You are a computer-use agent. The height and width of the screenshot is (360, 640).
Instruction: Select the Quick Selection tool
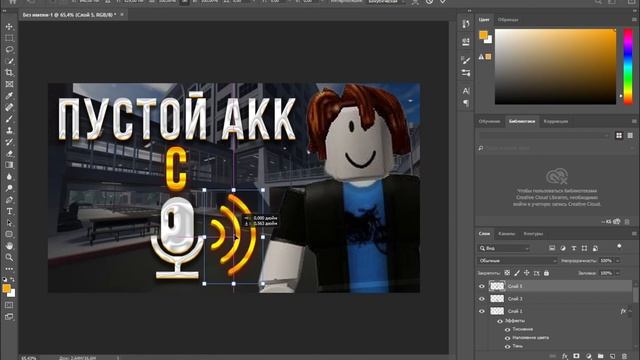pyautogui.click(x=9, y=61)
